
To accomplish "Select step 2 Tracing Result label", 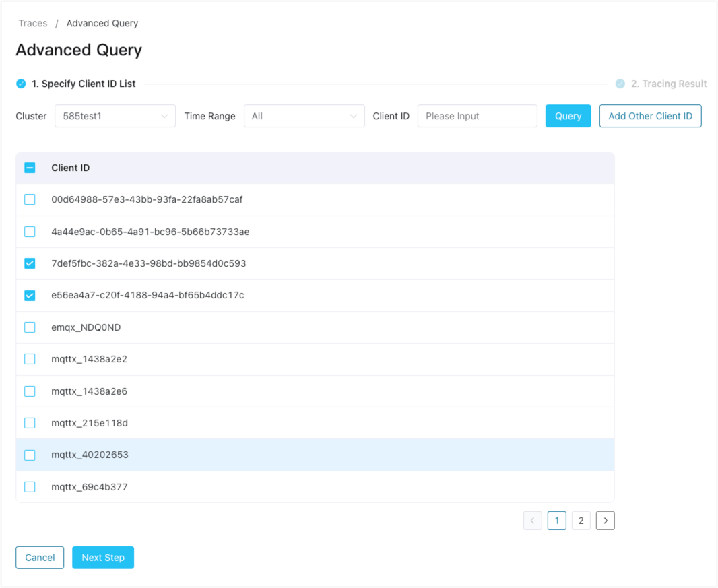I will [669, 84].
